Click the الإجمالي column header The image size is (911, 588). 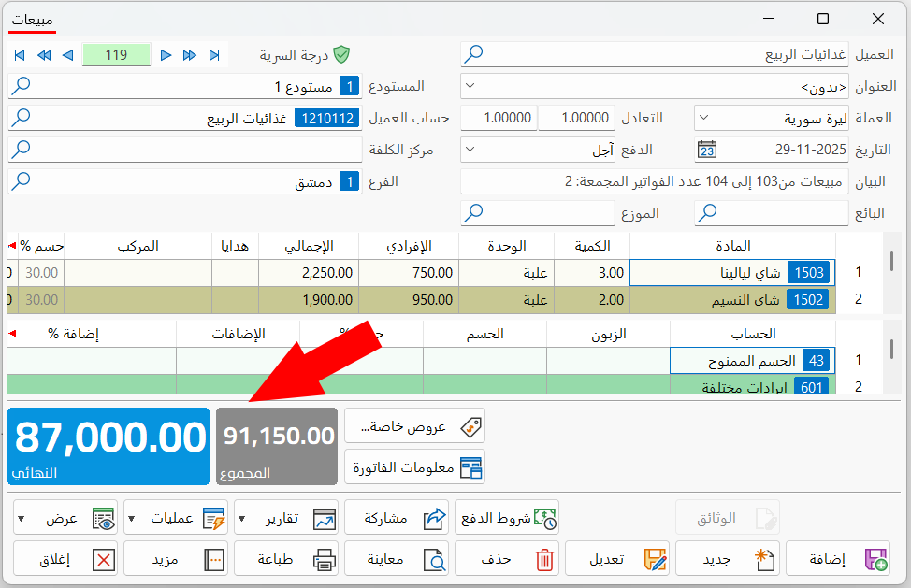pos(309,246)
